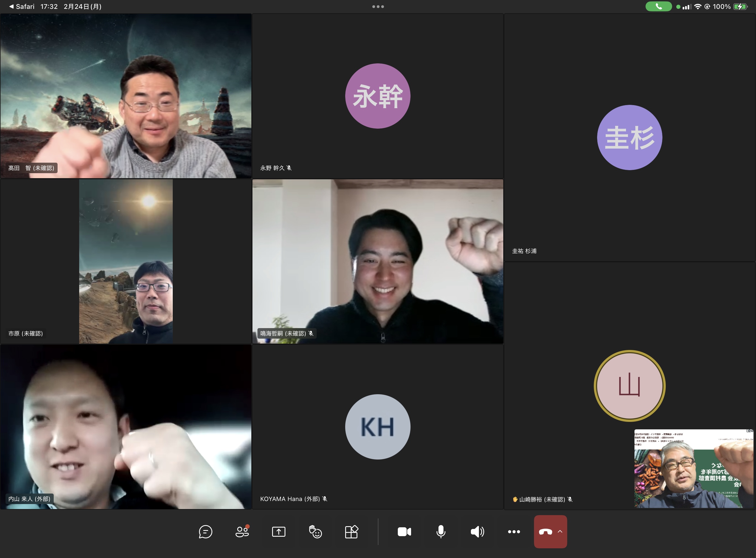Return to Safari via back link
The height and width of the screenshot is (558, 756).
coord(22,6)
